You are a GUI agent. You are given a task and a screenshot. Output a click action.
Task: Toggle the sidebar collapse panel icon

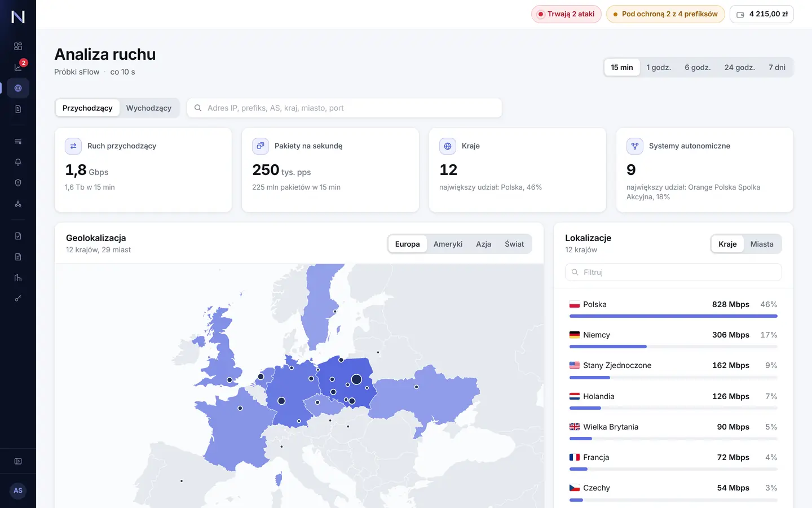coord(18,461)
